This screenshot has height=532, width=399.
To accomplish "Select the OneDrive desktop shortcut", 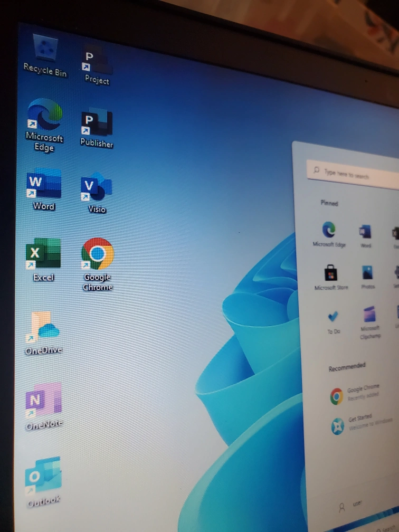I will tap(44, 333).
